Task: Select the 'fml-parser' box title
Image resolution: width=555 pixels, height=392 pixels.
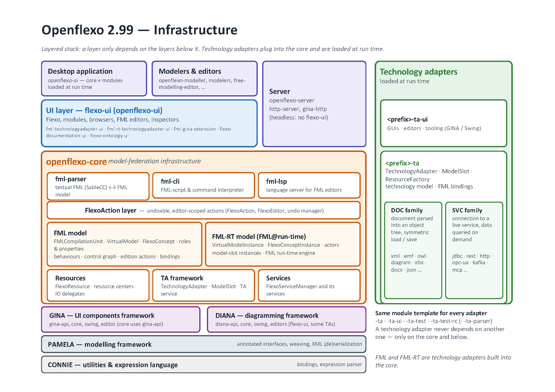Action: tap(70, 179)
